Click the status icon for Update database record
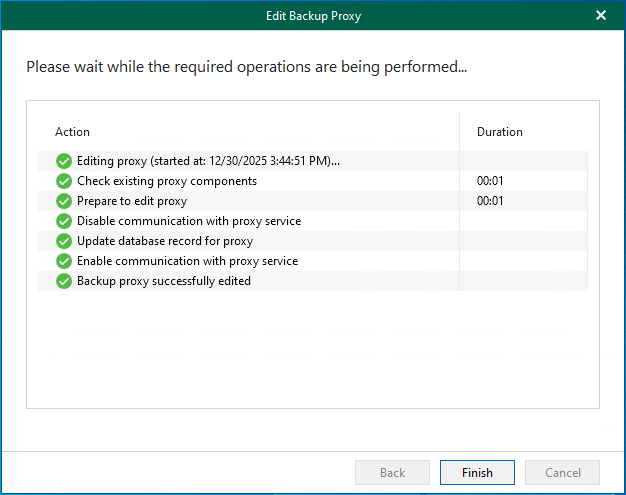The height and width of the screenshot is (495, 626). (64, 241)
